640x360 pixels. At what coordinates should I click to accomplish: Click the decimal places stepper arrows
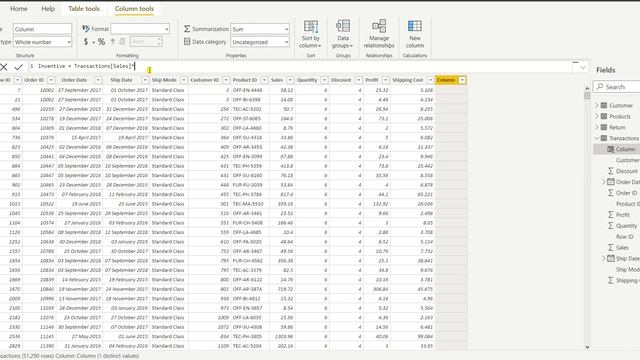click(159, 42)
